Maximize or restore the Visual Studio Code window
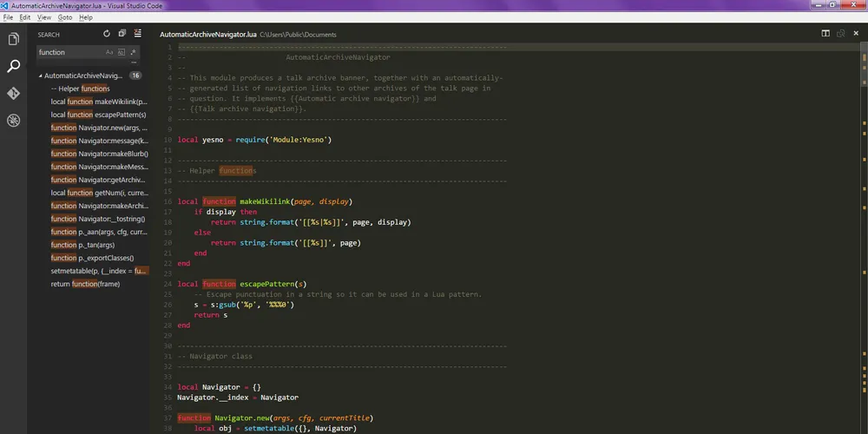Image resolution: width=868 pixels, height=434 pixels. point(832,5)
